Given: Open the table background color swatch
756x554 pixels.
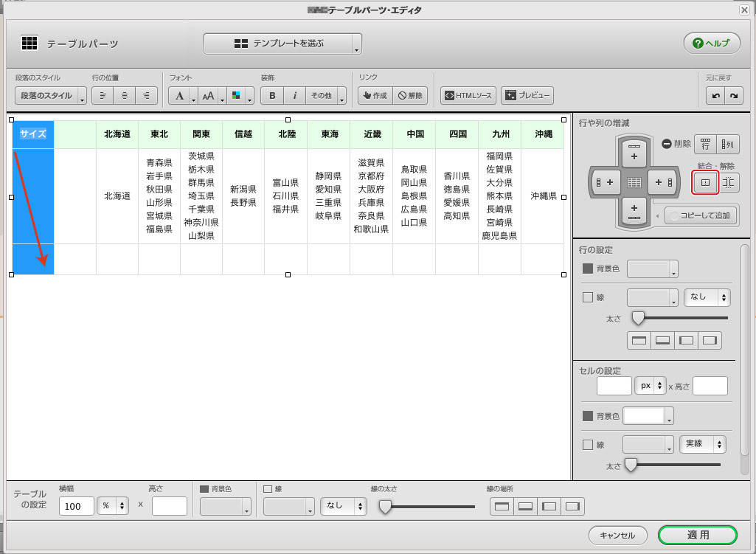Looking at the screenshot, I should pos(225,506).
